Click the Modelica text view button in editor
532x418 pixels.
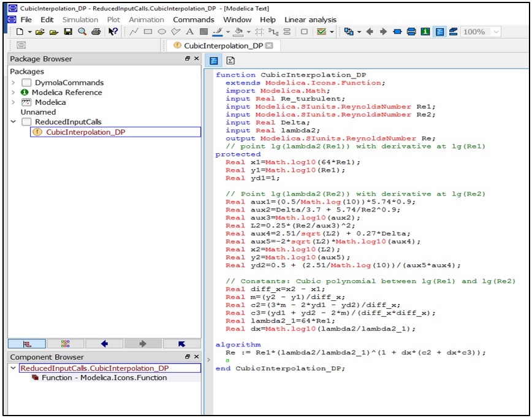point(214,61)
